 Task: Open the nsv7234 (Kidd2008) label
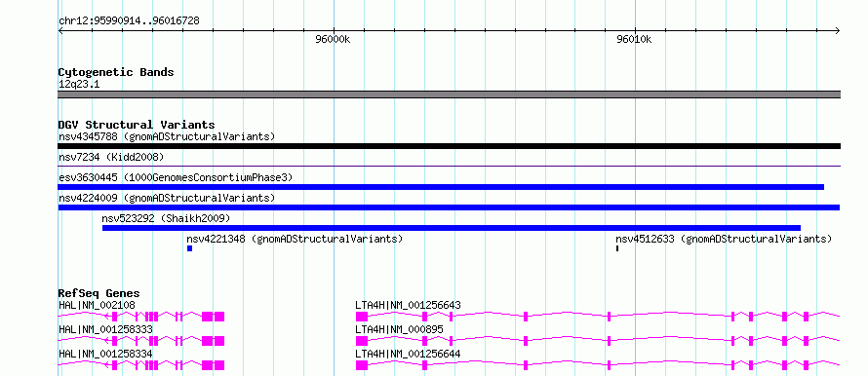(x=111, y=157)
